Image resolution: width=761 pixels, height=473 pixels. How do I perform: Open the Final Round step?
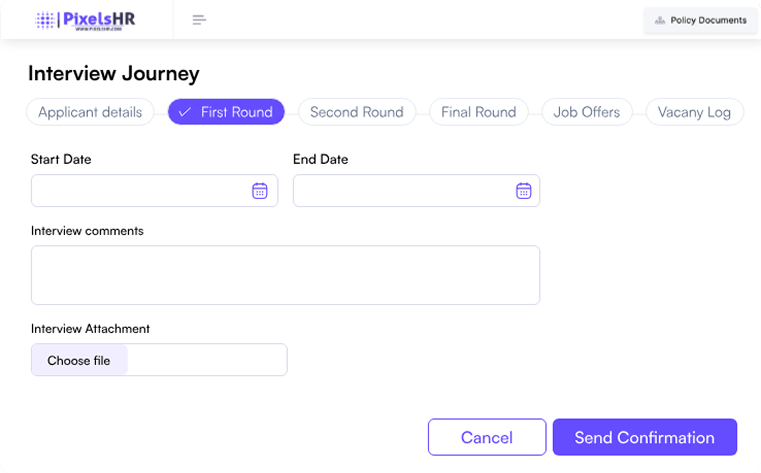click(x=478, y=112)
